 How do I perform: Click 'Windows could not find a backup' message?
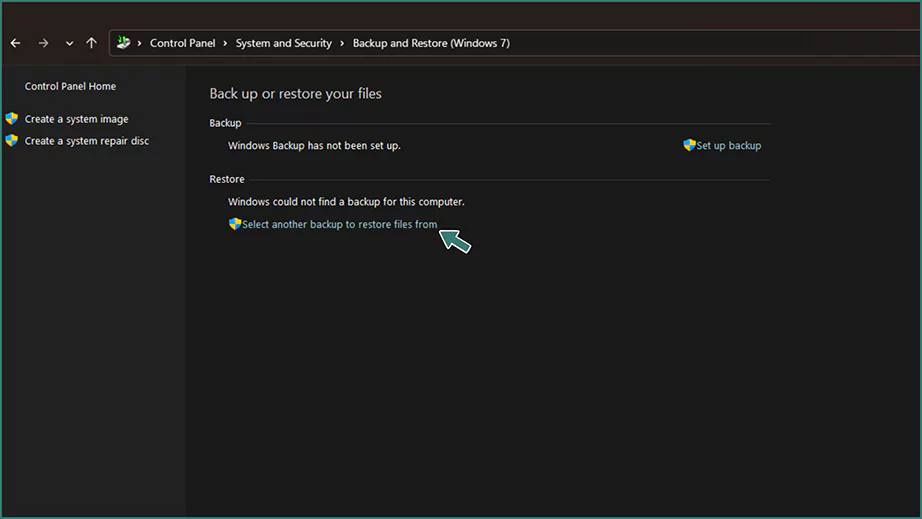click(x=346, y=202)
